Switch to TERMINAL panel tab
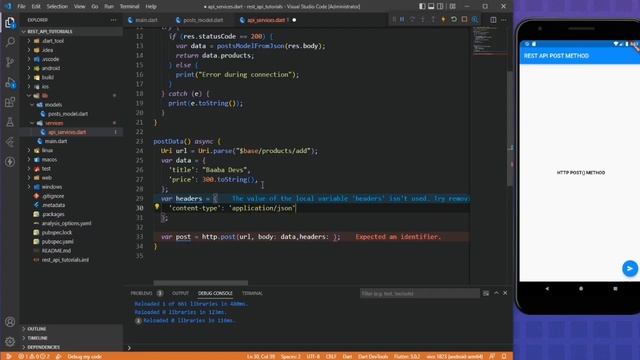Image resolution: width=640 pixels, height=360 pixels. click(252, 293)
